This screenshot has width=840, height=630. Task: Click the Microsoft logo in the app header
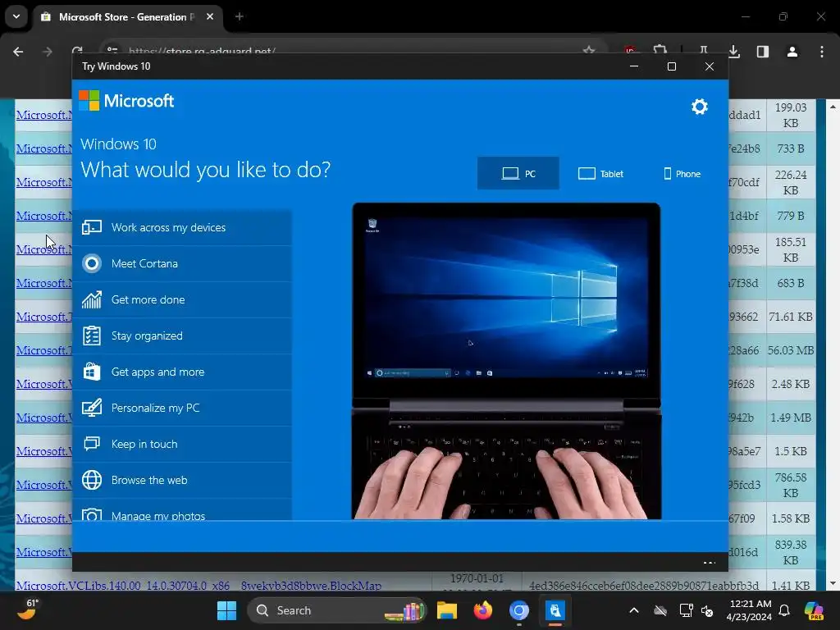coord(126,101)
